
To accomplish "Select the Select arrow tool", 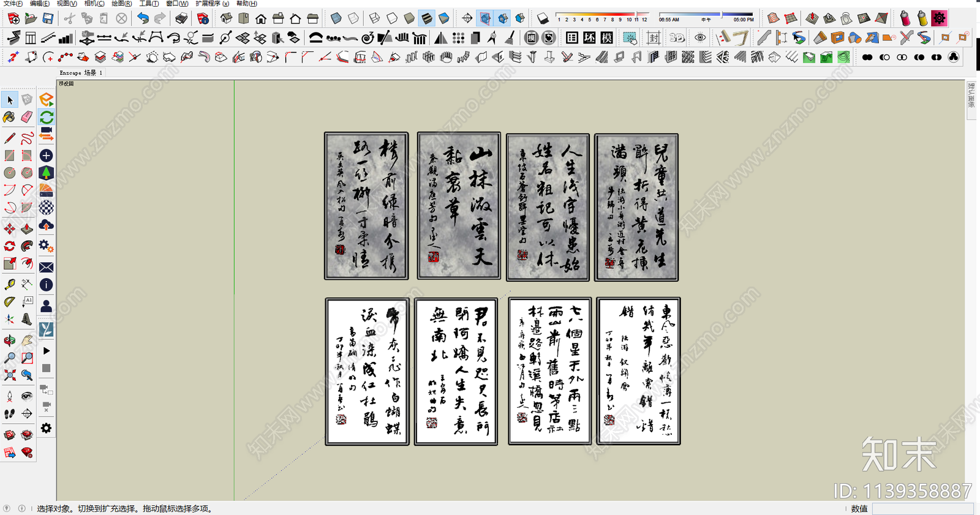I will (10, 99).
